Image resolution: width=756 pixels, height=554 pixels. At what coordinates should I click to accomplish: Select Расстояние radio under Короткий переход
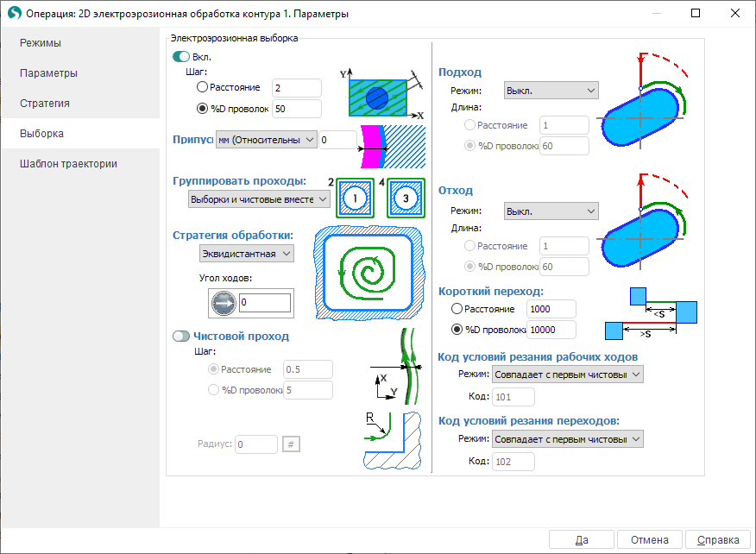(x=457, y=309)
